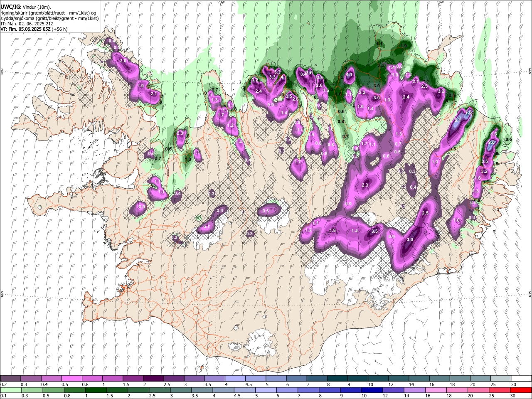
Task: Click the '(+56 h)' forecast offset text
Action: pyautogui.click(x=59, y=29)
